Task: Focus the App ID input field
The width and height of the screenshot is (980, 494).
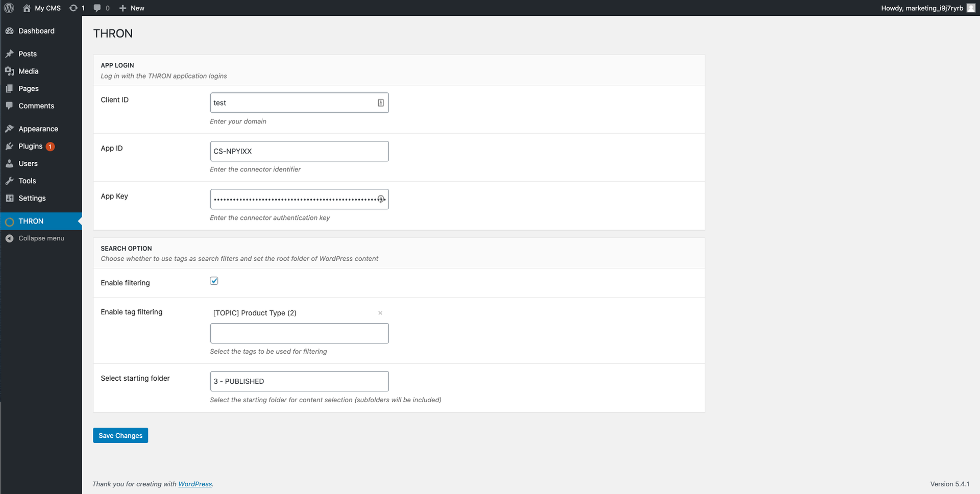Action: [x=300, y=151]
